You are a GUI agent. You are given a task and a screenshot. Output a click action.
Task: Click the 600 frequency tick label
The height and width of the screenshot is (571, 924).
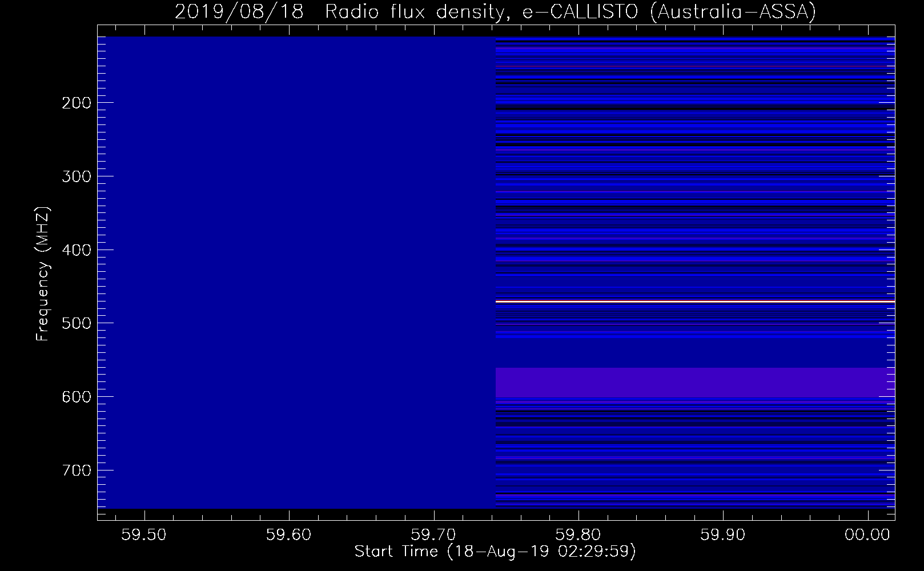tap(77, 397)
